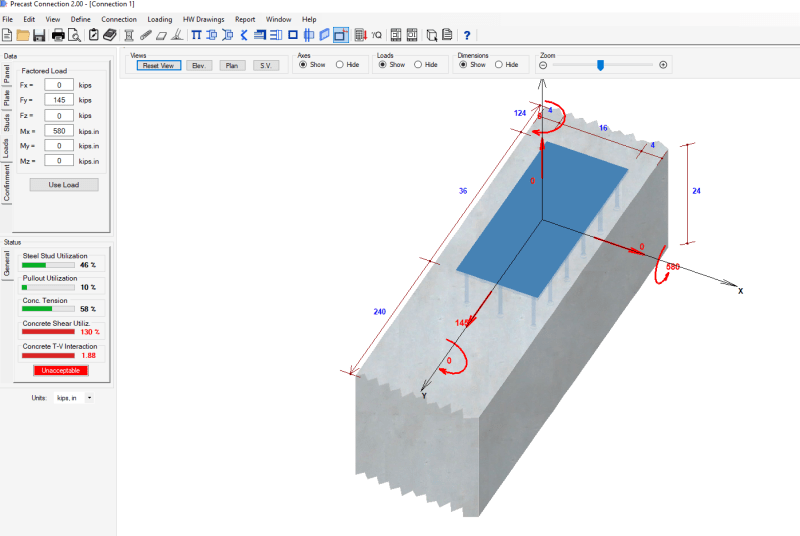Click the copy pages toolbar icon
The width and height of the screenshot is (800, 536).
point(432,35)
